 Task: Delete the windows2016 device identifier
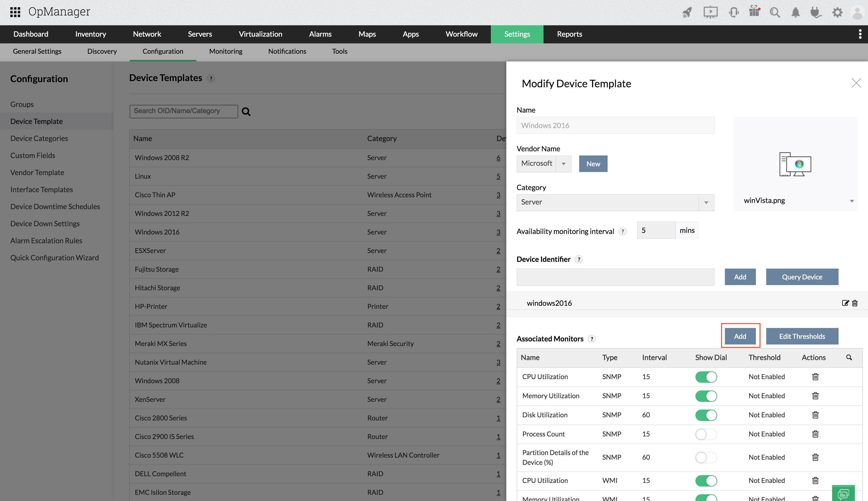855,303
